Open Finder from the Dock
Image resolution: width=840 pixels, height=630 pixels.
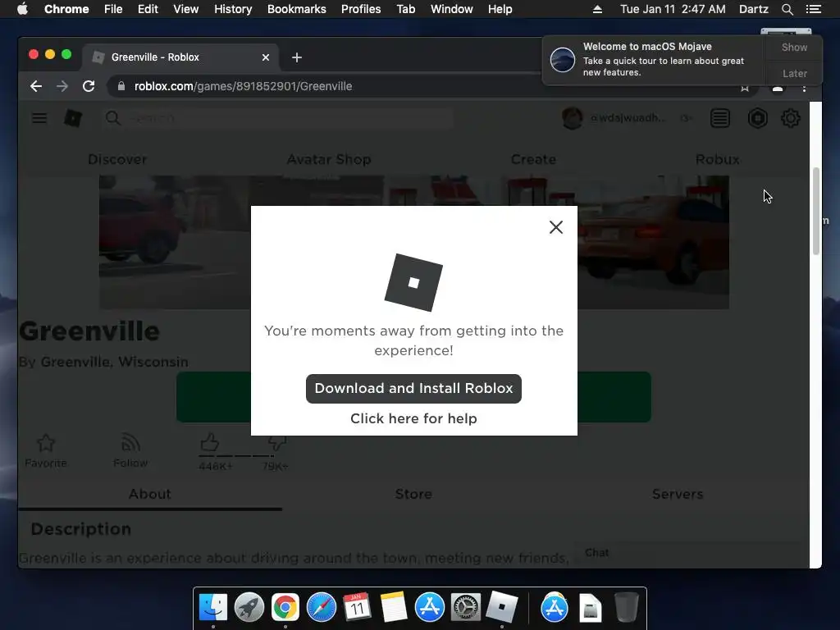click(213, 608)
